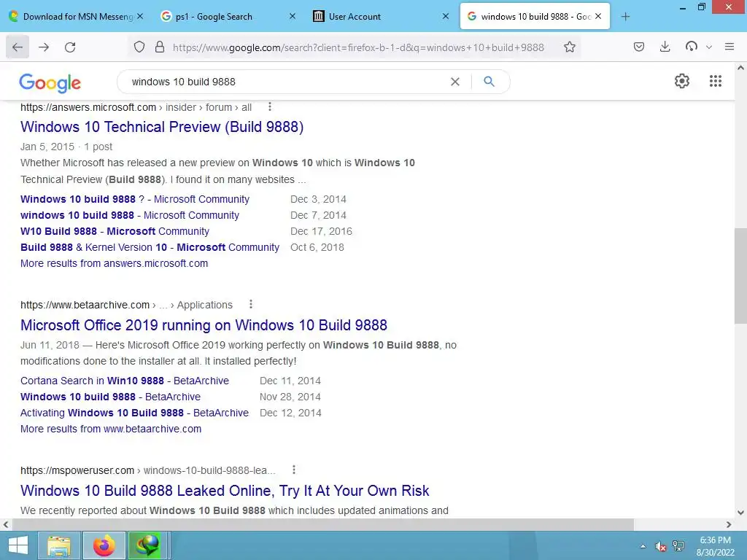Close the User Account tab
This screenshot has height=560, width=747.
pyautogui.click(x=446, y=16)
